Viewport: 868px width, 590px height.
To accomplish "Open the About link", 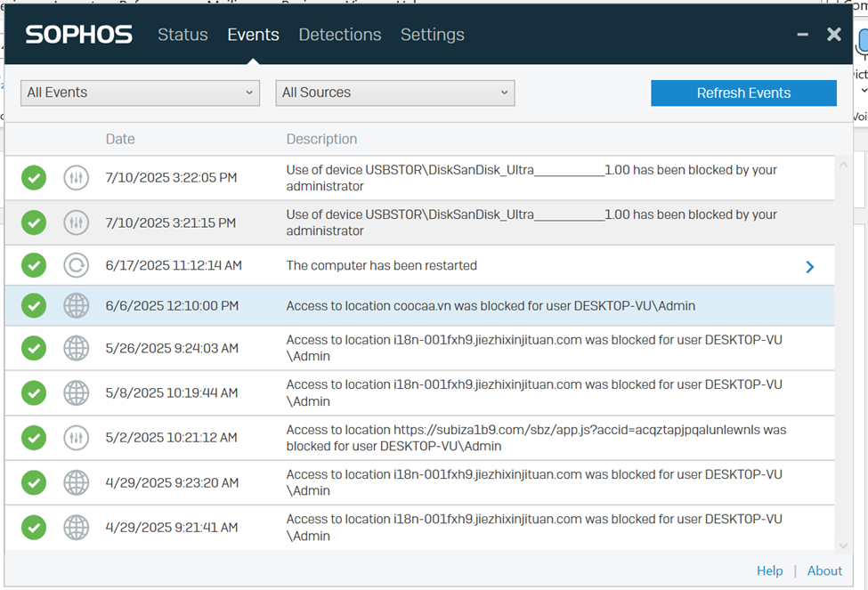I will [x=824, y=571].
